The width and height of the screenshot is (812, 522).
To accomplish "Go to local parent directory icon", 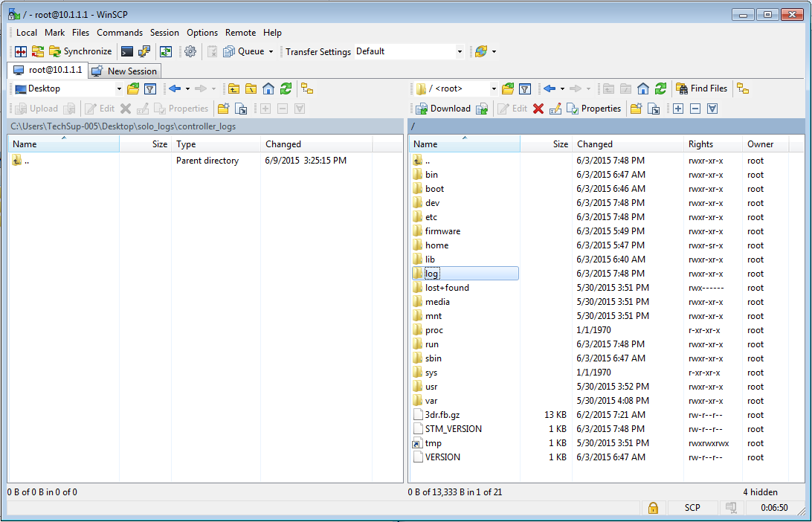I will [x=234, y=89].
